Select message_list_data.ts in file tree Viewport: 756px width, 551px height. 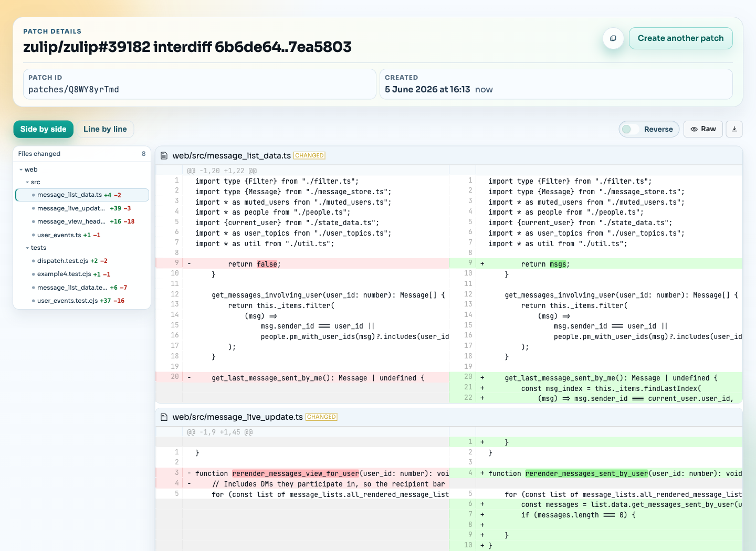pyautogui.click(x=82, y=195)
